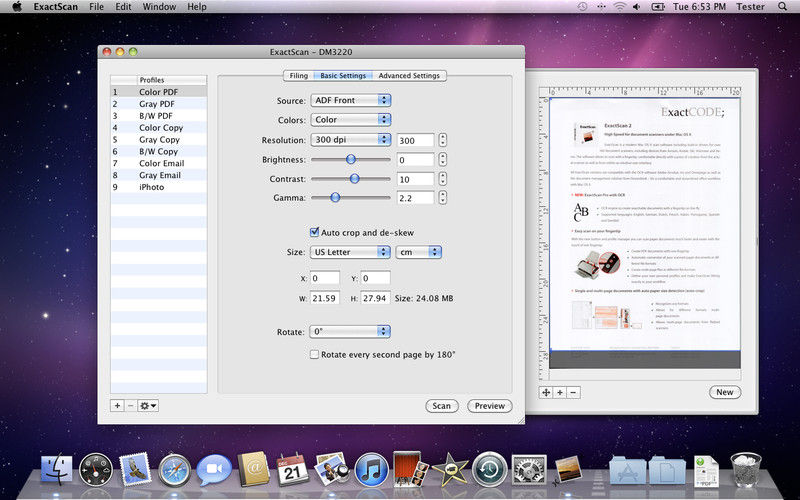Switch to the Basic Settings tab

tap(343, 76)
